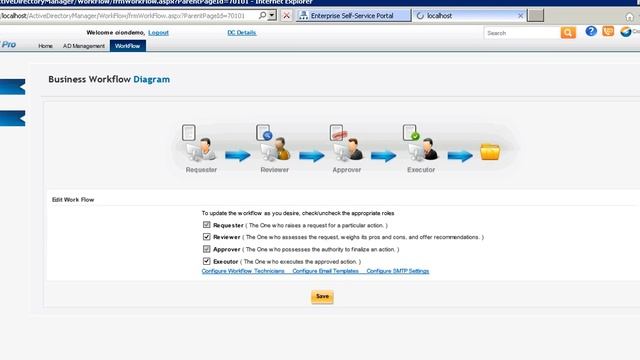Click the 'Business Workflow Diagram' heading
This screenshot has height=360, width=640.
pyautogui.click(x=109, y=79)
